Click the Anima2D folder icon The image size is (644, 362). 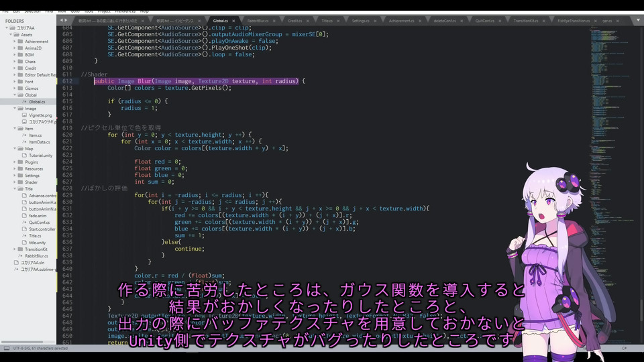click(21, 48)
